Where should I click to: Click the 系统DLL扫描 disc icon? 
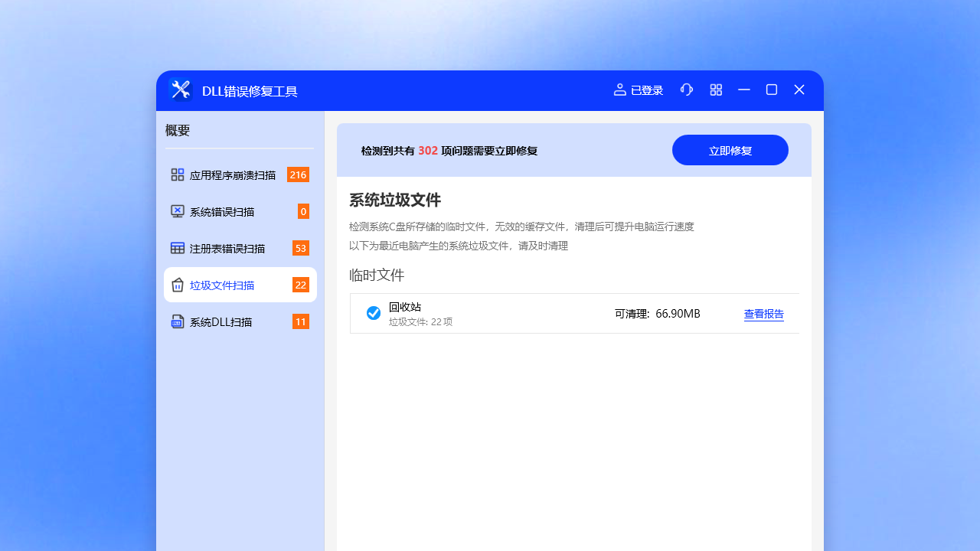(177, 321)
